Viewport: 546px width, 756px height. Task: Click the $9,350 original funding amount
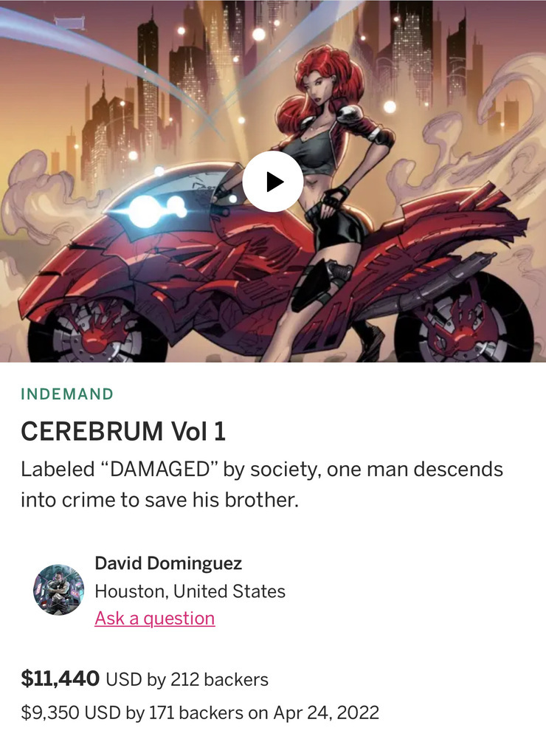[x=49, y=712]
